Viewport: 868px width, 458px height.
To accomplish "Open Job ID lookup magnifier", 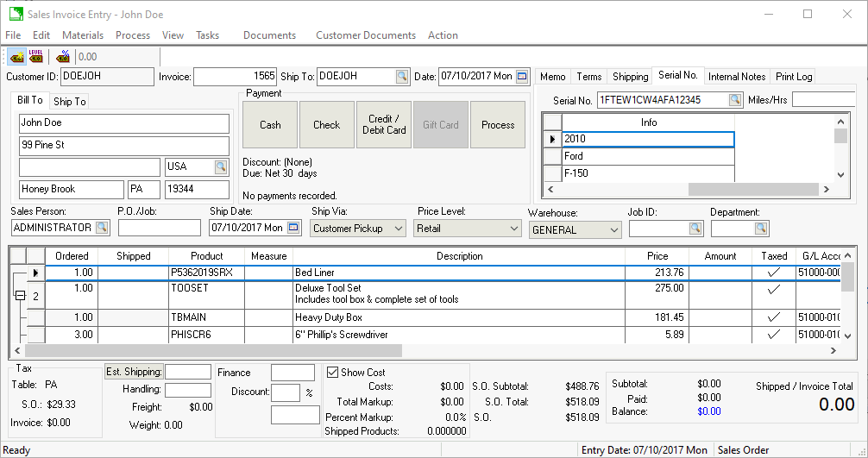I will point(695,229).
